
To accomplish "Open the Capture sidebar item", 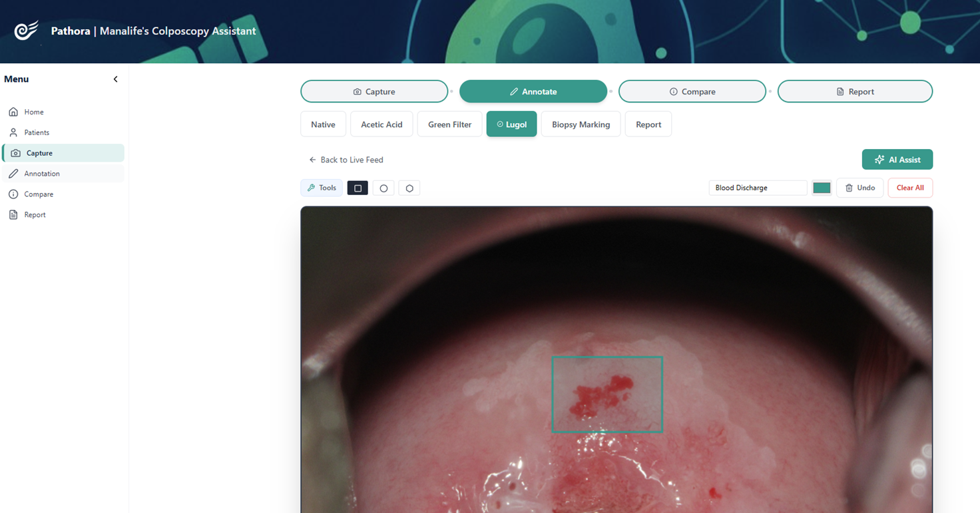I will point(63,153).
